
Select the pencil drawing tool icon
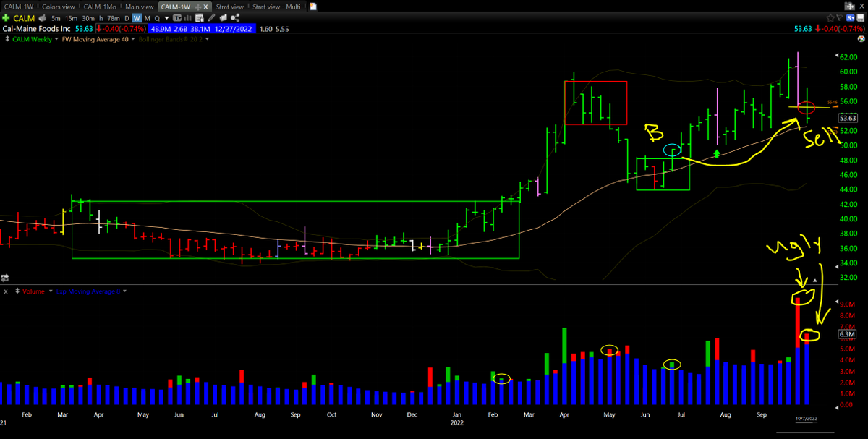click(211, 18)
